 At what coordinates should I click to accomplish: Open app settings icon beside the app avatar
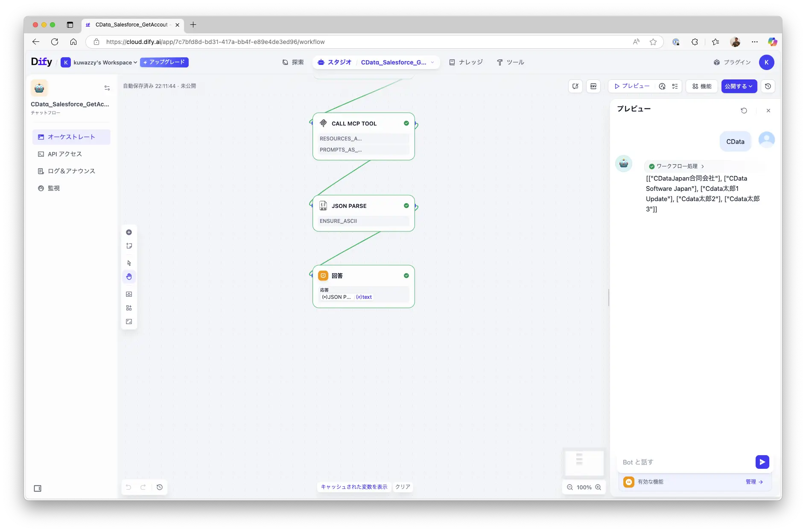coord(107,88)
